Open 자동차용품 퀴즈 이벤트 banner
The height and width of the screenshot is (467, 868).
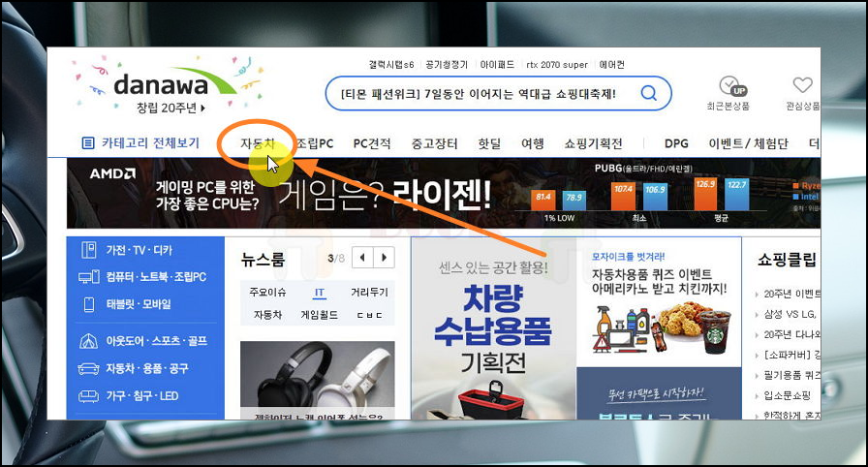click(x=659, y=302)
